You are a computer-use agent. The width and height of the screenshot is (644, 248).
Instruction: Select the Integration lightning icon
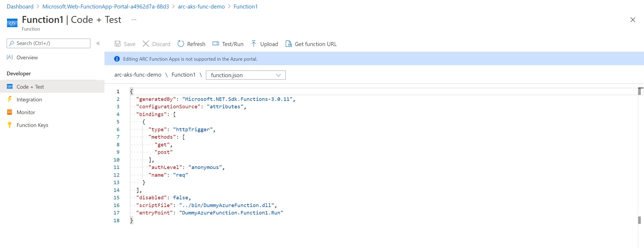[10, 99]
